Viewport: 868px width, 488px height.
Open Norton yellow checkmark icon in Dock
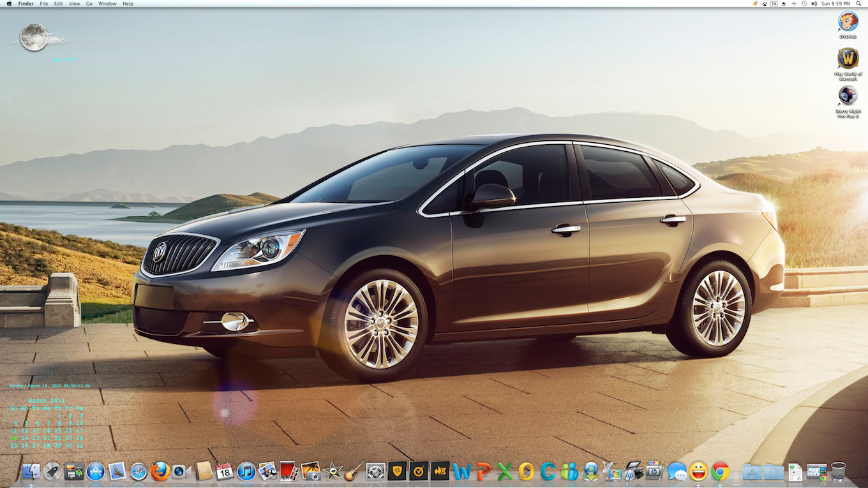tap(419, 471)
